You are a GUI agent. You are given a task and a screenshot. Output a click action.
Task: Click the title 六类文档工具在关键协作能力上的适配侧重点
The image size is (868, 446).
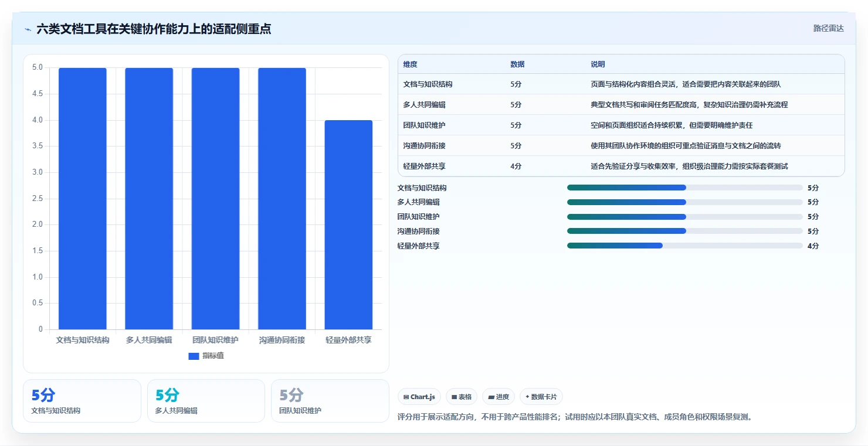tap(154, 29)
